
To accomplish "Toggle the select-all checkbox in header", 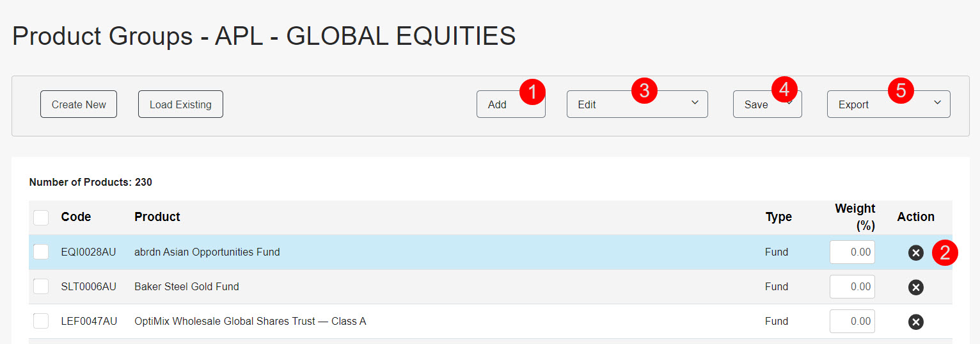I will (x=41, y=218).
